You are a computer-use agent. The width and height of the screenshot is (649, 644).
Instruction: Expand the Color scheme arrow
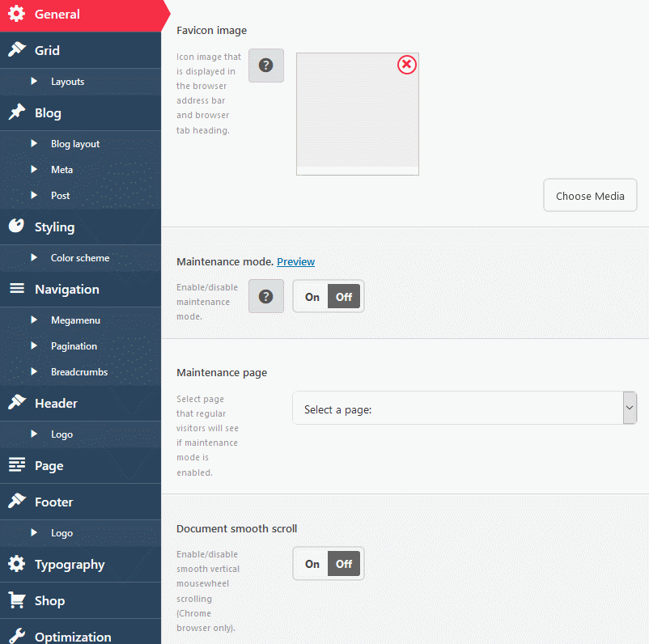[x=34, y=257]
